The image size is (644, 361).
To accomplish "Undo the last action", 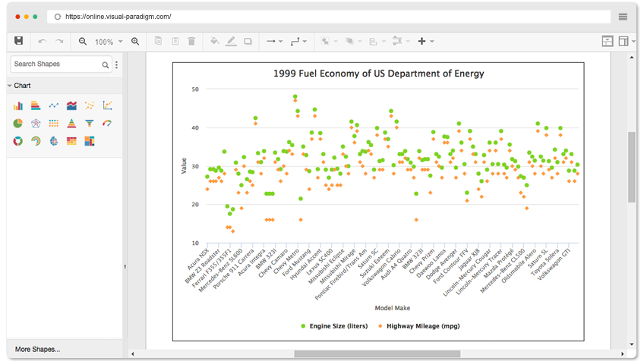I will coord(43,42).
